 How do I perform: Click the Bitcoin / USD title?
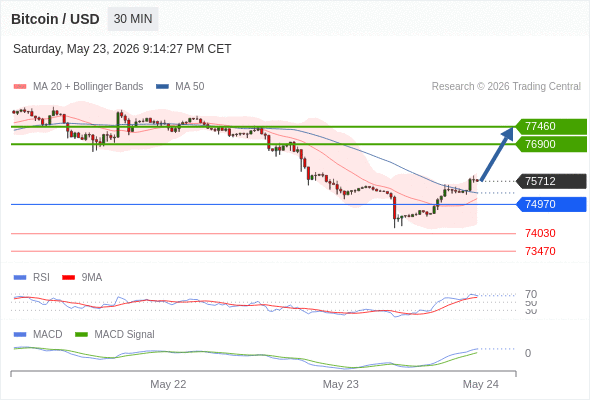point(55,19)
